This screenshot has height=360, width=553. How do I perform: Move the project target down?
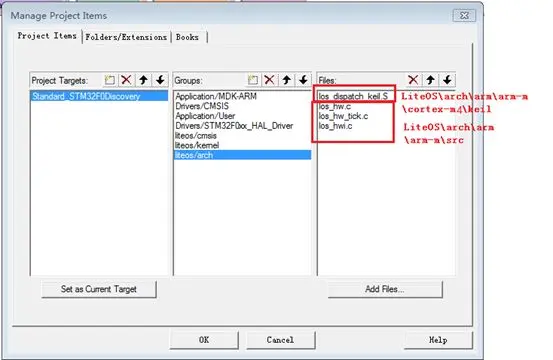(x=160, y=80)
